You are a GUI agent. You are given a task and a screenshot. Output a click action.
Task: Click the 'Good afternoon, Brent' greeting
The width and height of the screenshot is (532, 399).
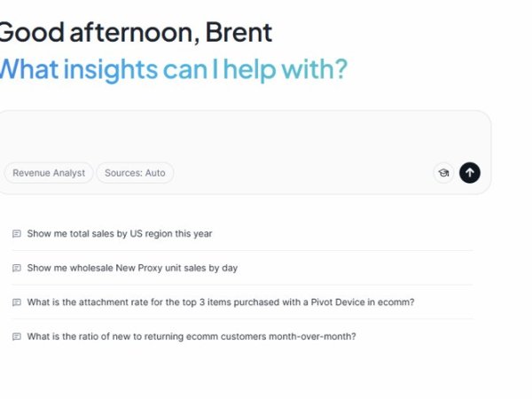pyautogui.click(x=135, y=33)
